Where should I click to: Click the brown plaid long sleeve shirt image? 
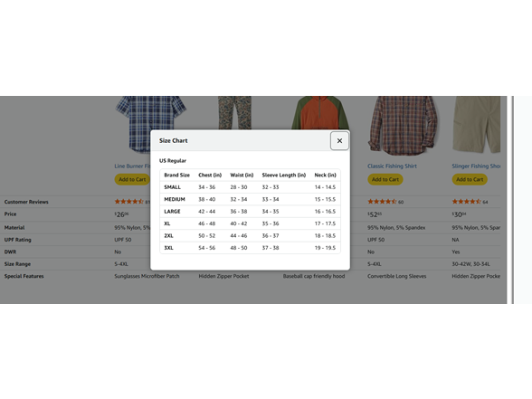click(404, 125)
